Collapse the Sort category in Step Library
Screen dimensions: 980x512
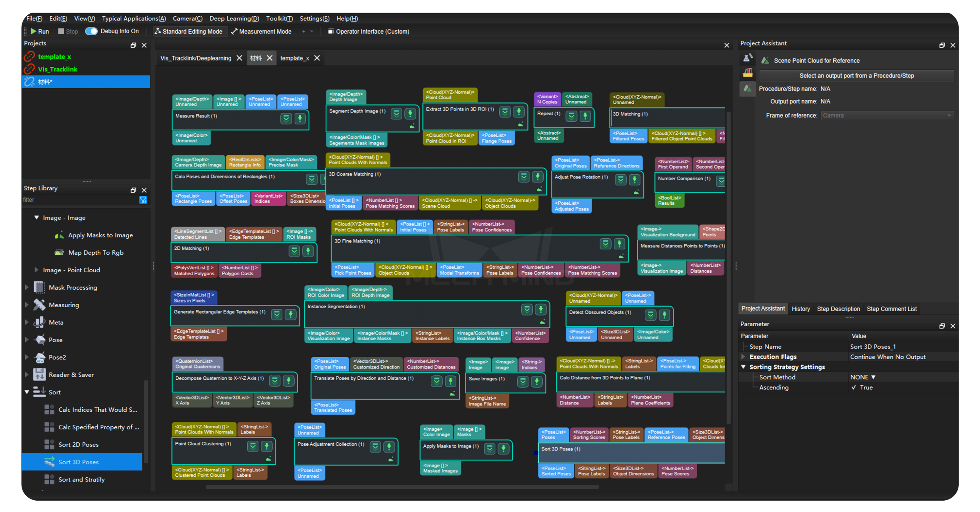point(27,392)
